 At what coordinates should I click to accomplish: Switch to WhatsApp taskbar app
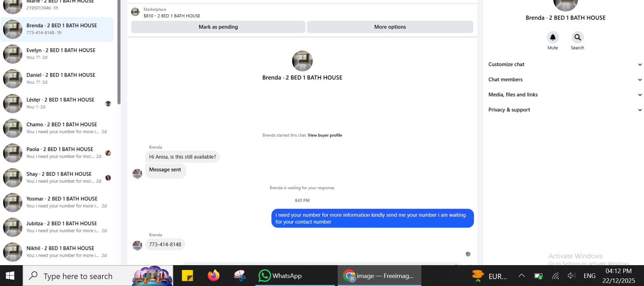click(295, 276)
